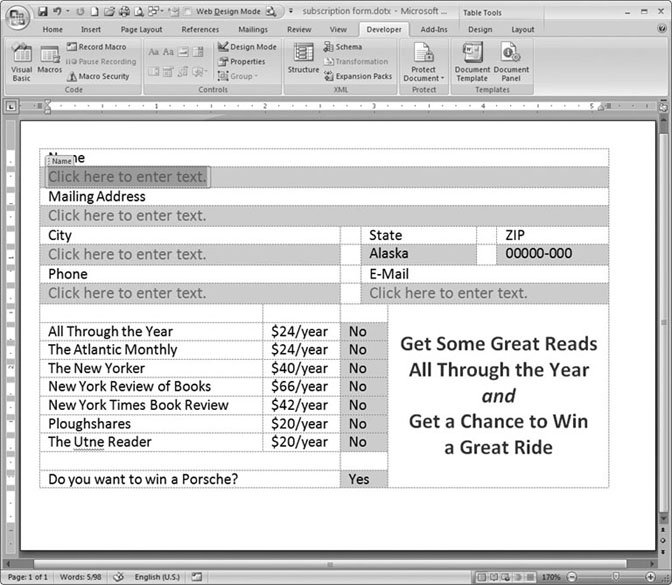Image resolution: width=672 pixels, height=585 pixels.
Task: Open the Home tab
Action: (52, 30)
